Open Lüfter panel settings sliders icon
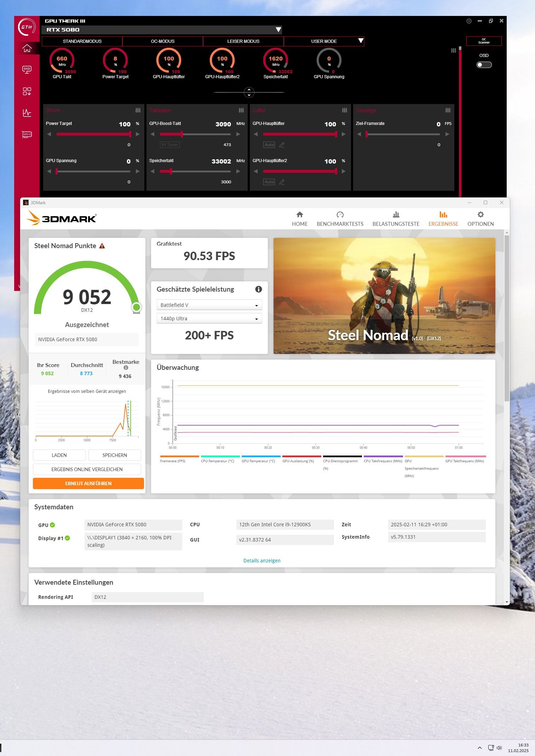Screen dimensions: 535x756 [345, 110]
